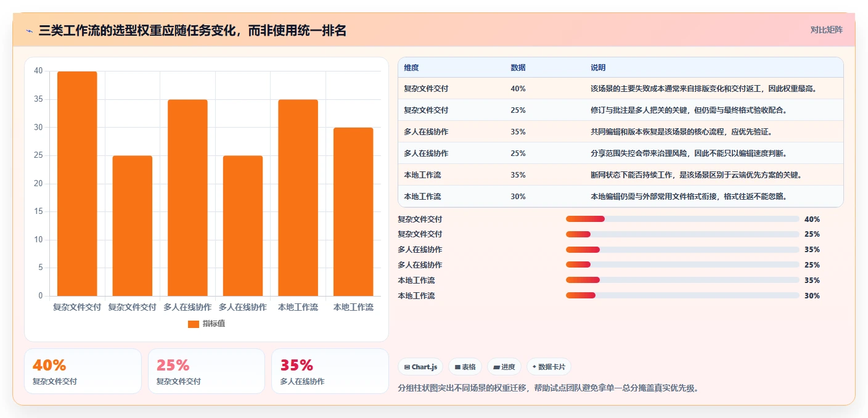Click the 本地工作流 bar reaching 30
This screenshot has width=868, height=418.
[x=353, y=211]
